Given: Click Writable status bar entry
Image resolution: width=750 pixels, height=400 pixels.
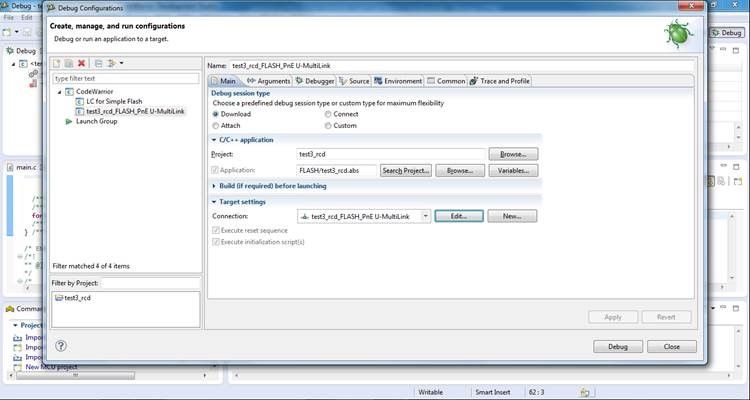Looking at the screenshot, I should pyautogui.click(x=430, y=392).
